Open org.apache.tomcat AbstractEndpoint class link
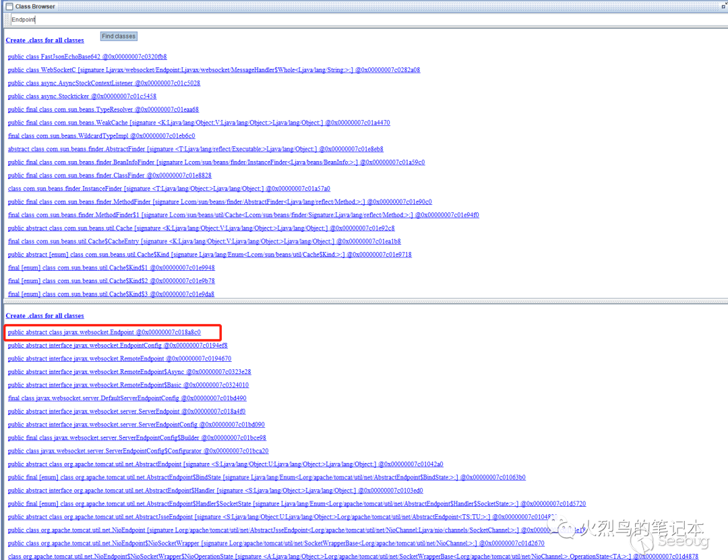The image size is (728, 560). tap(225, 464)
